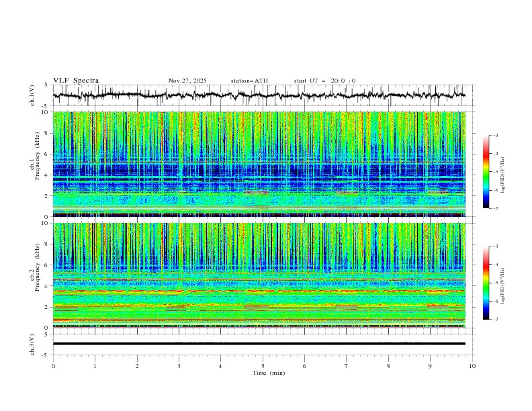Click the 4 kHz tick on ch.1 frequency axis

pos(48,175)
